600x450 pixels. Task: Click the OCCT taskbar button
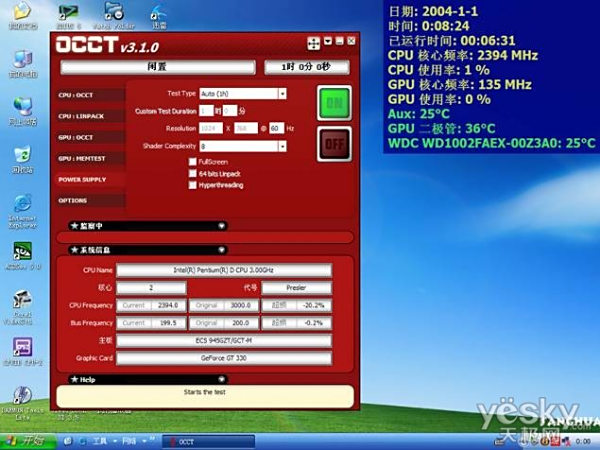[x=209, y=442]
